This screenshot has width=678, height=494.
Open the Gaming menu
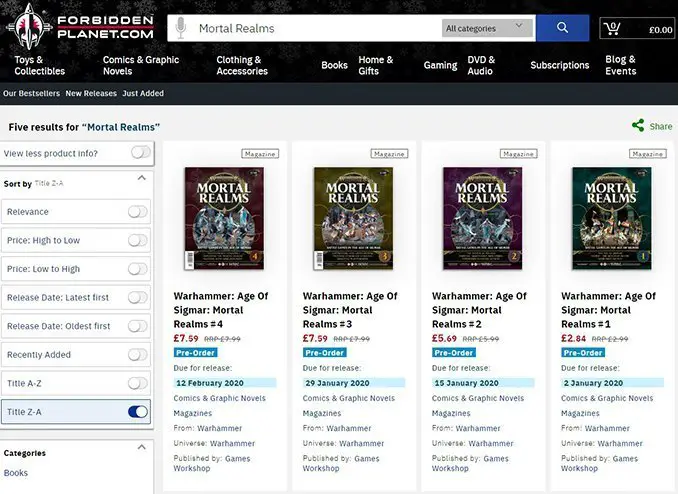[x=440, y=65]
